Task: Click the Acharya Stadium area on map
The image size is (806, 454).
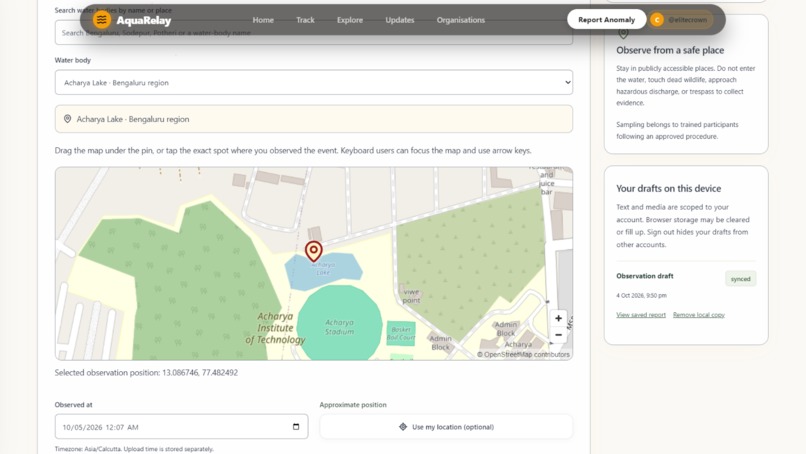Action: 340,327
